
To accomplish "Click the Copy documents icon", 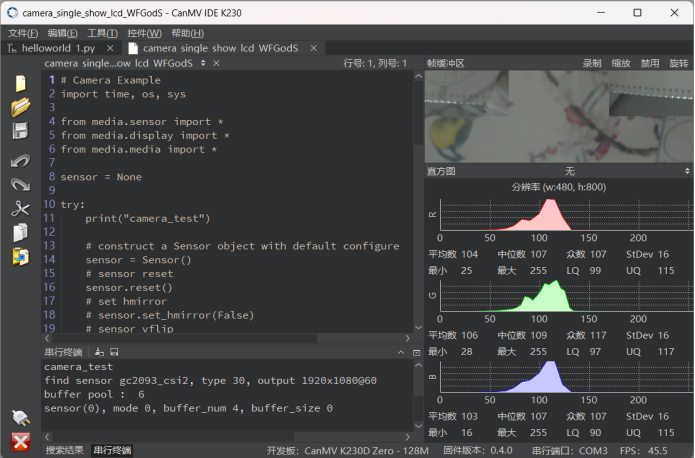I will click(20, 232).
